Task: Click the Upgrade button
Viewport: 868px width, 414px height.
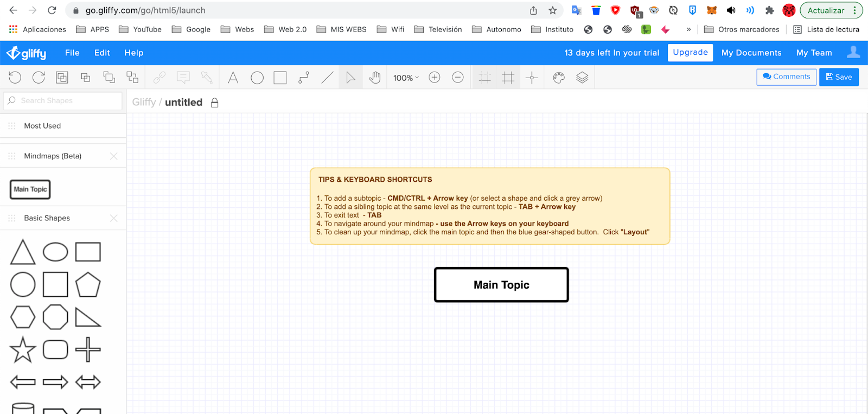Action: [x=690, y=53]
